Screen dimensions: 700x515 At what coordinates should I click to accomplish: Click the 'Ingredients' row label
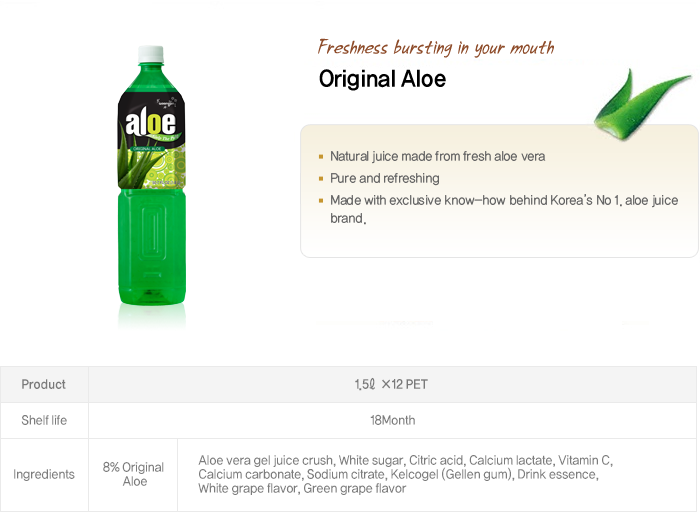pos(44,474)
